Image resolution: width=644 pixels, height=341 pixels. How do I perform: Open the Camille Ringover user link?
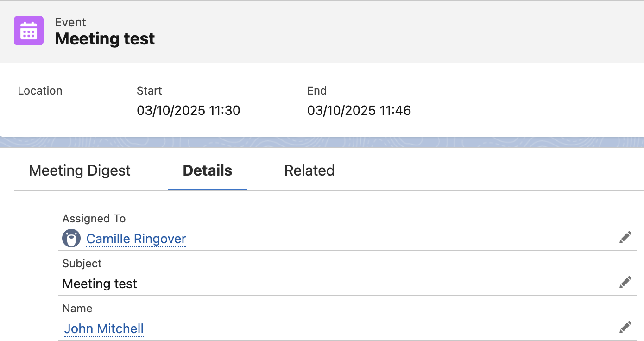[136, 239]
